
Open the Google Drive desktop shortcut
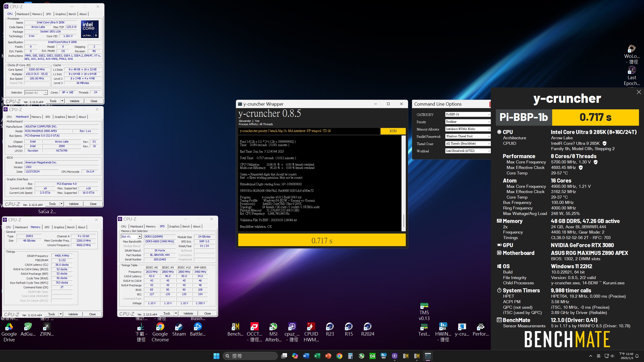(x=9, y=332)
